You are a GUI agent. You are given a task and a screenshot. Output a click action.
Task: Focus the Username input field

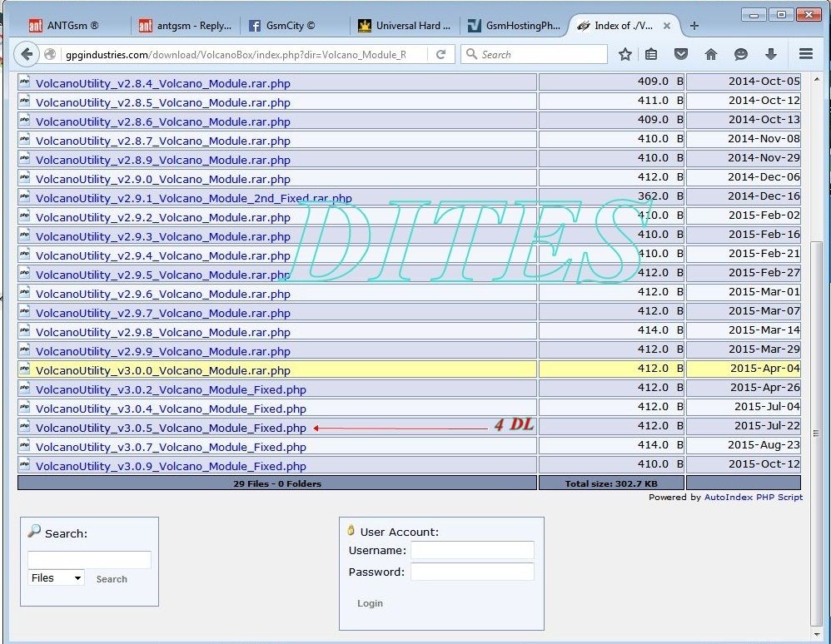pyautogui.click(x=472, y=550)
